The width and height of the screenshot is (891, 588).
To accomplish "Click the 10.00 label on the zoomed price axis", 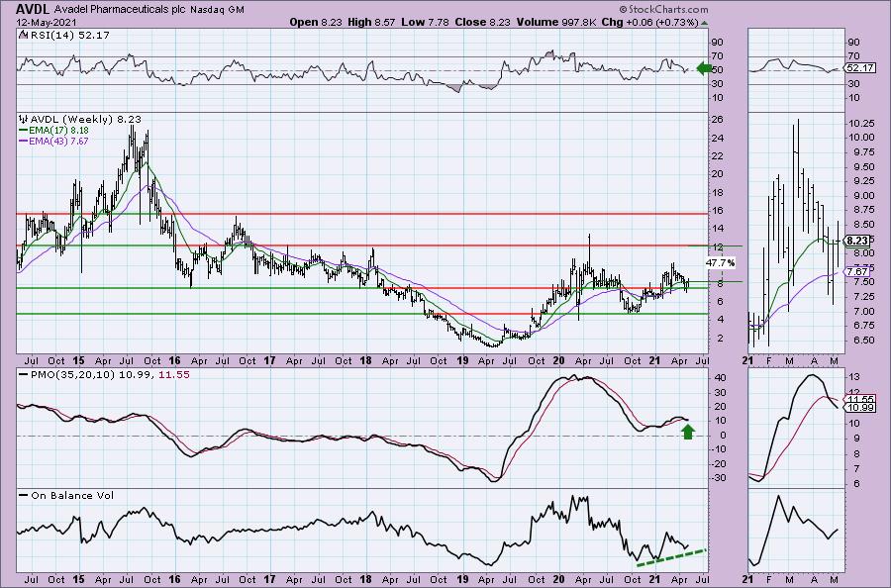I will (x=861, y=137).
